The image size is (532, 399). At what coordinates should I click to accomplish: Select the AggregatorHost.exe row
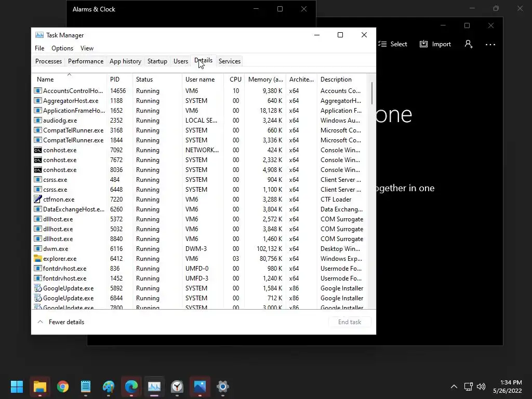200,101
